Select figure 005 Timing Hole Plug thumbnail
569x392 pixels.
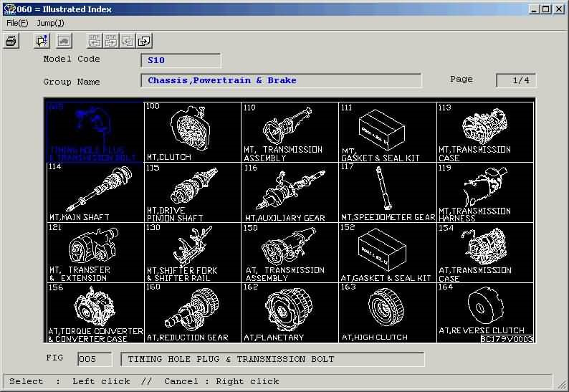[95, 132]
